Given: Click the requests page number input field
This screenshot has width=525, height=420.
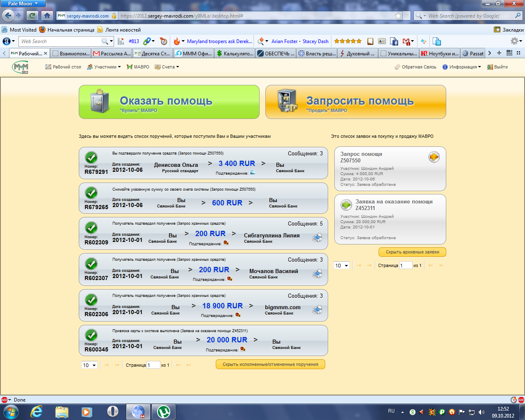Looking at the screenshot, I should click(406, 265).
